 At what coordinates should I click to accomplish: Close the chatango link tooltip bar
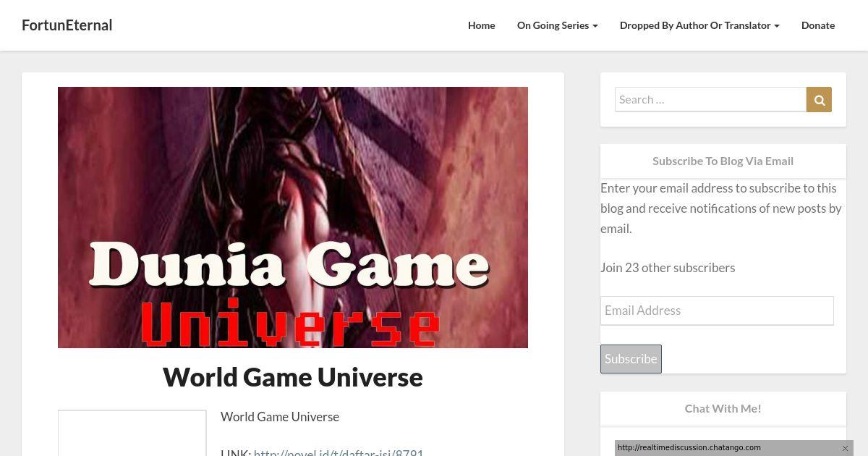[845, 448]
